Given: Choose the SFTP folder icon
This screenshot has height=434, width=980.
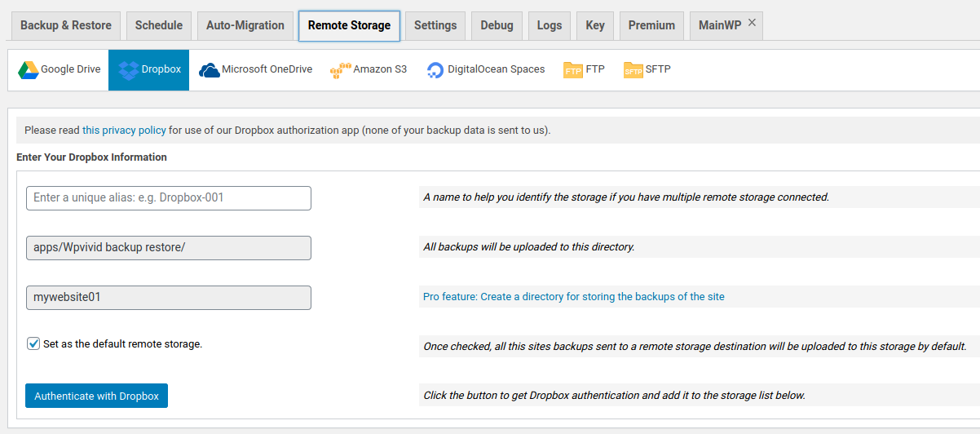Looking at the screenshot, I should (633, 70).
